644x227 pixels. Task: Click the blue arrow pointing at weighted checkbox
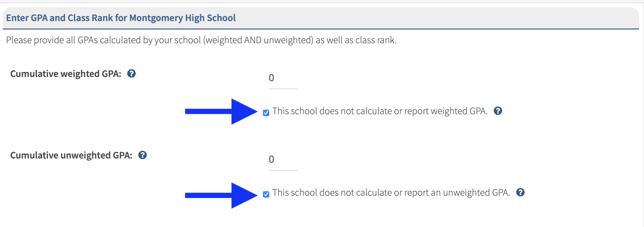point(221,111)
